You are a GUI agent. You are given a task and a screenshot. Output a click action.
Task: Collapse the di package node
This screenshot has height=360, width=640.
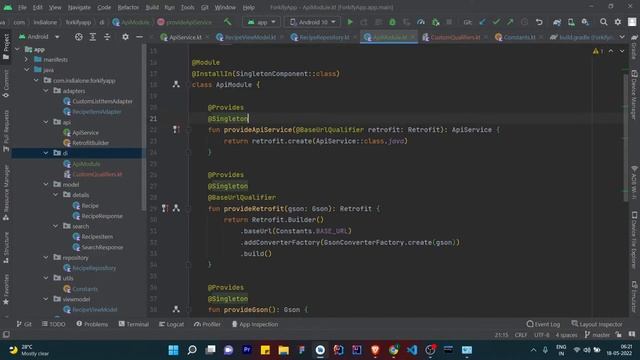pyautogui.click(x=46, y=153)
